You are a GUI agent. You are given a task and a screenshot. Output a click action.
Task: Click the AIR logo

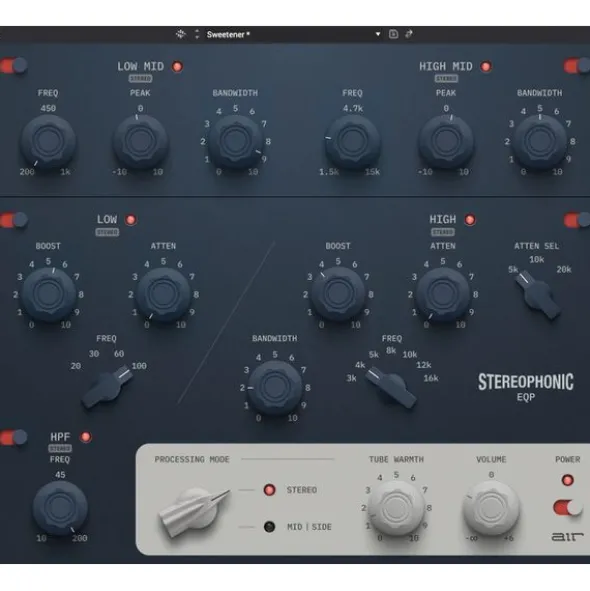(567, 536)
